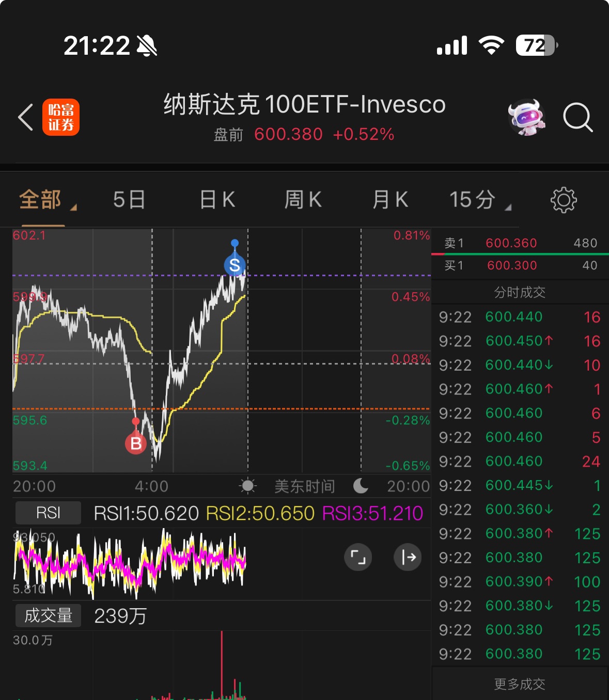Viewport: 609px width, 700px height.
Task: Select the 周K chart tab
Action: [303, 200]
